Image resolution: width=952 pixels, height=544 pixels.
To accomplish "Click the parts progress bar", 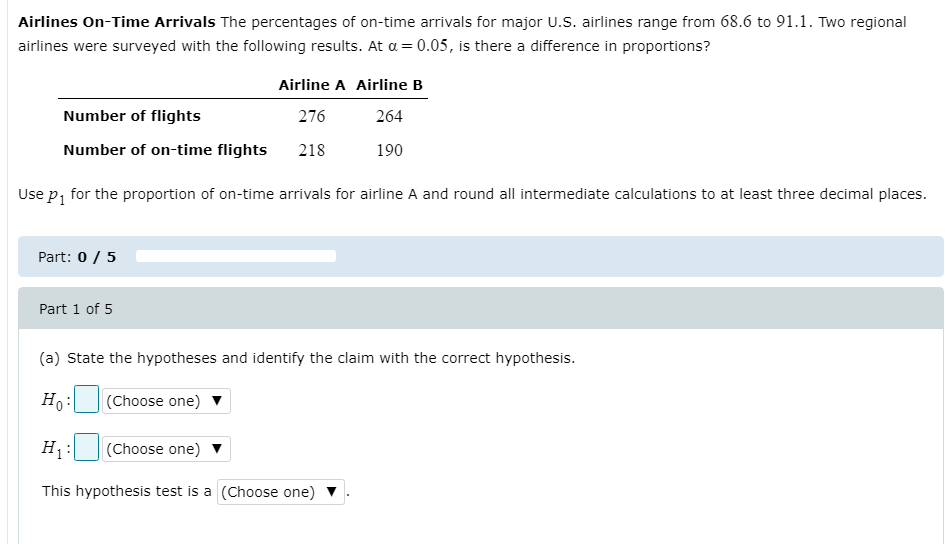I will [x=236, y=256].
